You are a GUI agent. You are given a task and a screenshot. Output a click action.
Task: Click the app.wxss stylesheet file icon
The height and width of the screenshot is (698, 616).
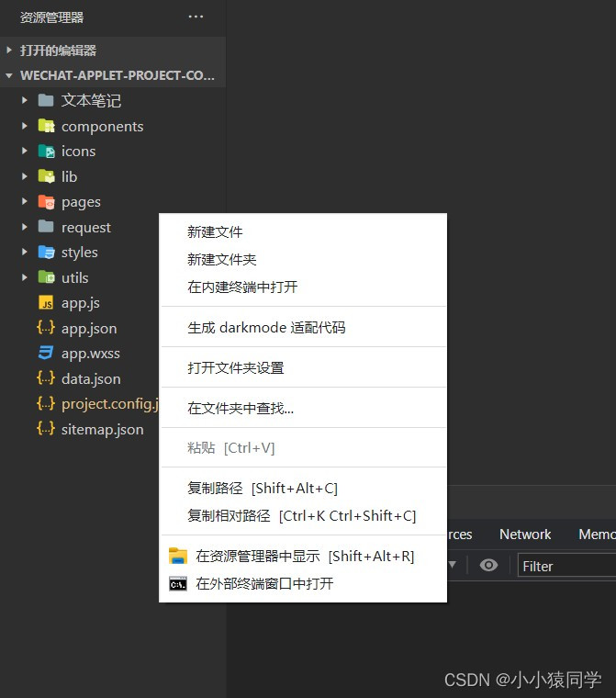click(x=46, y=354)
